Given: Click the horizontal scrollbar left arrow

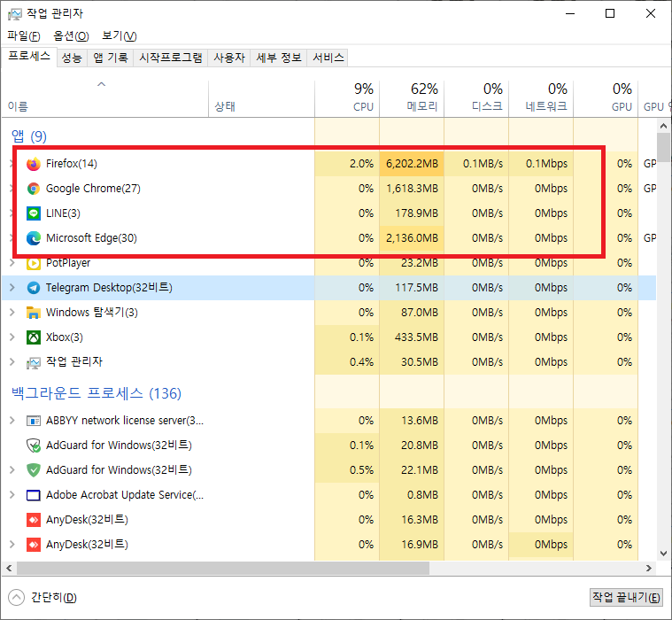Looking at the screenshot, I should pyautogui.click(x=9, y=568).
